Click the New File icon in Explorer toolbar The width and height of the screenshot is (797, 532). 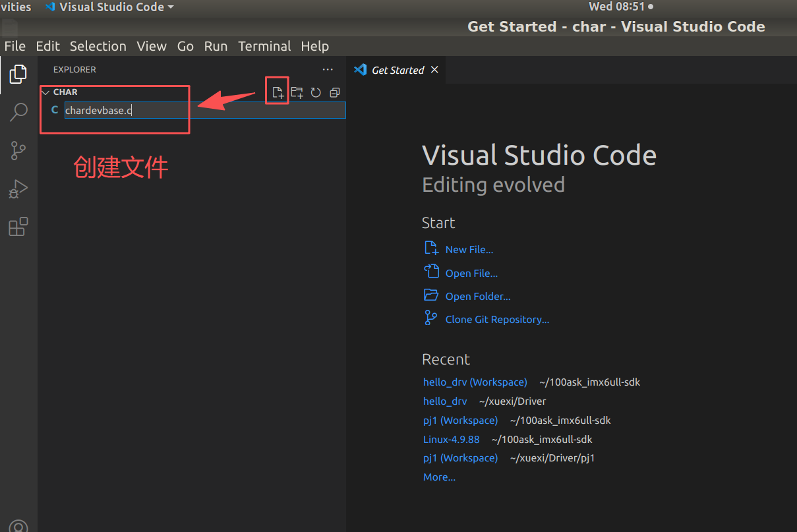pyautogui.click(x=278, y=93)
